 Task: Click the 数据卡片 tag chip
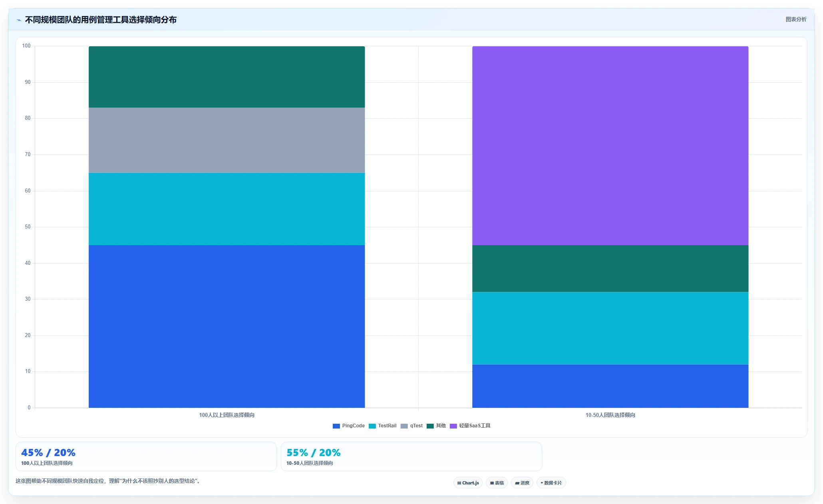pos(551,483)
